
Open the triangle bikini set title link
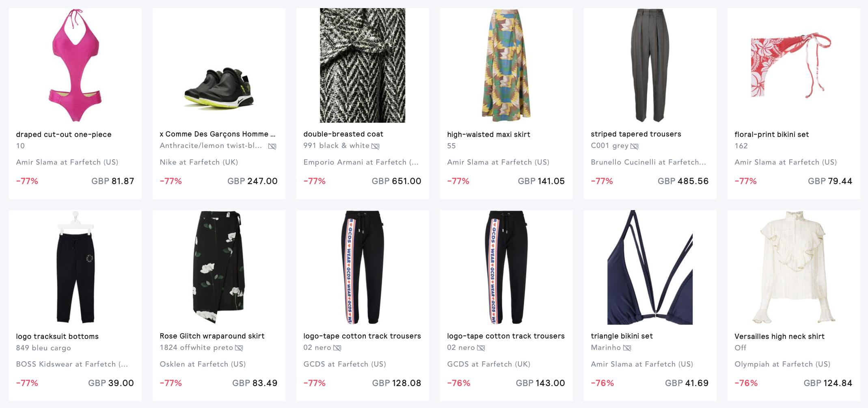click(622, 336)
